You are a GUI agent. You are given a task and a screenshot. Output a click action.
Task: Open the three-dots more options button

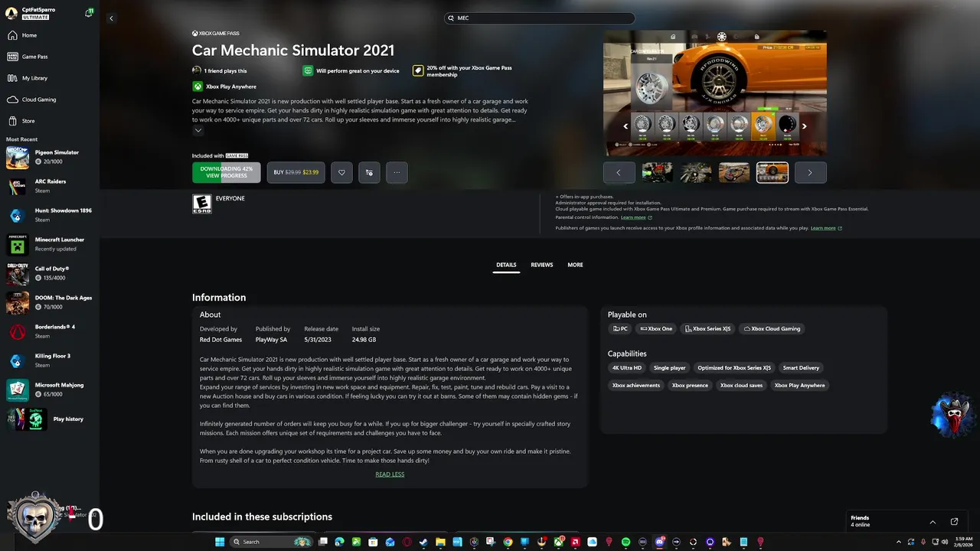click(x=397, y=172)
